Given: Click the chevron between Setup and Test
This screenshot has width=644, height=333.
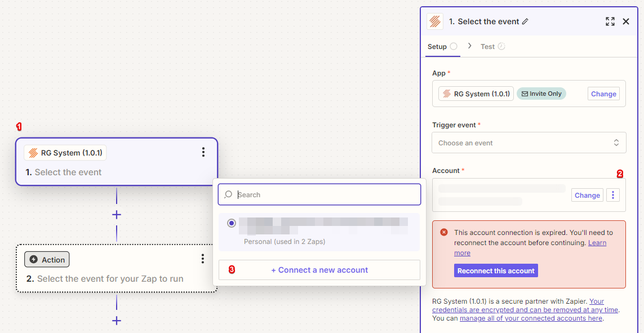Looking at the screenshot, I should pos(470,46).
